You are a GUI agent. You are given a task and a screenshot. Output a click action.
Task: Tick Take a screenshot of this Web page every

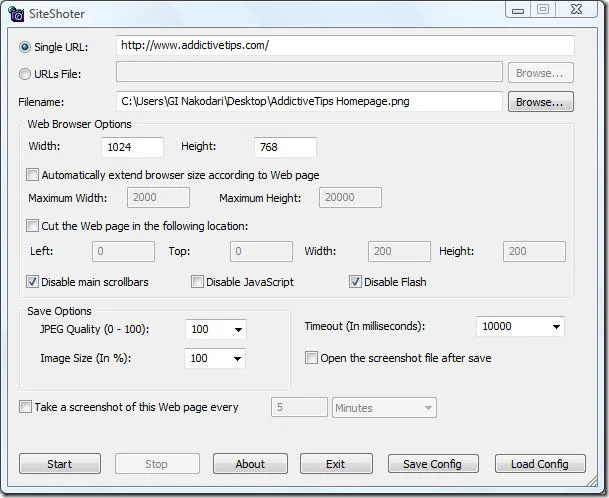click(x=26, y=407)
